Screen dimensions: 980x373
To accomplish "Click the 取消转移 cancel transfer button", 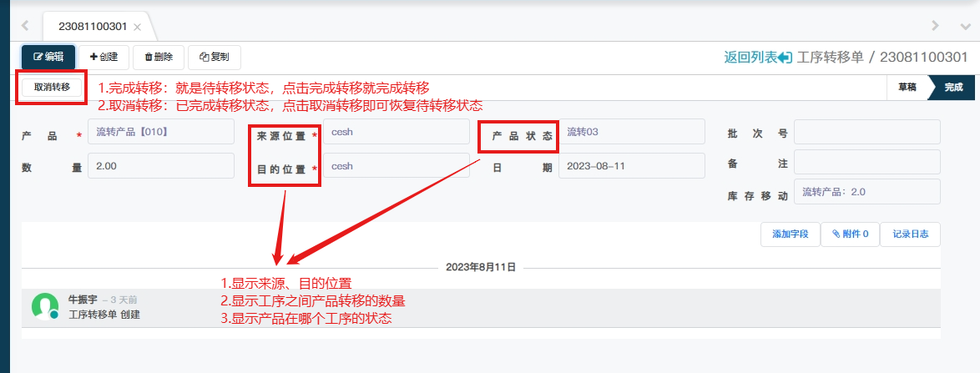I will pos(52,87).
